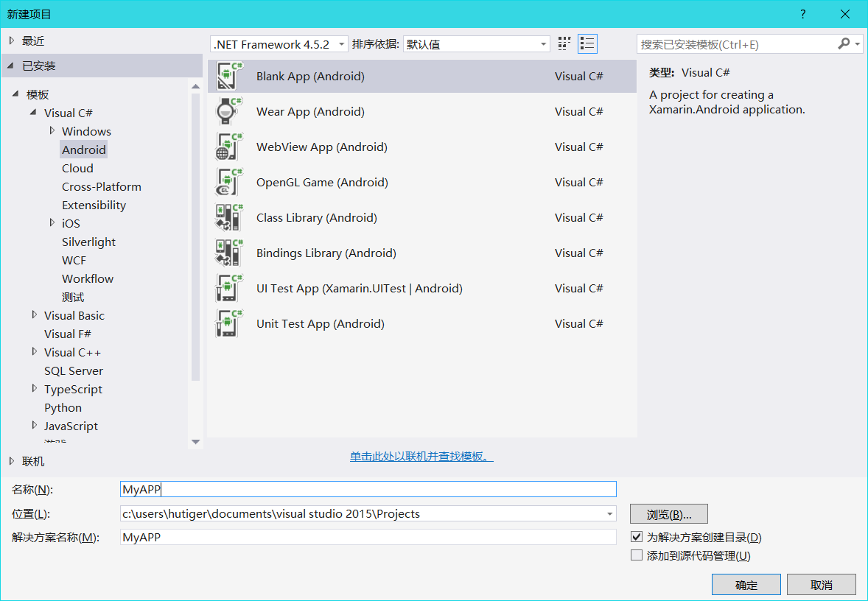This screenshot has height=601, width=868.
Task: Click Visual C# label in Bindings Library row
Action: [579, 253]
